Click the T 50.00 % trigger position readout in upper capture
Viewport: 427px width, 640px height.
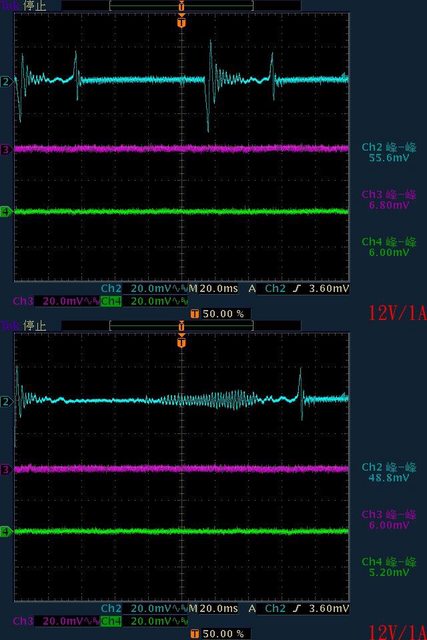coord(218,314)
